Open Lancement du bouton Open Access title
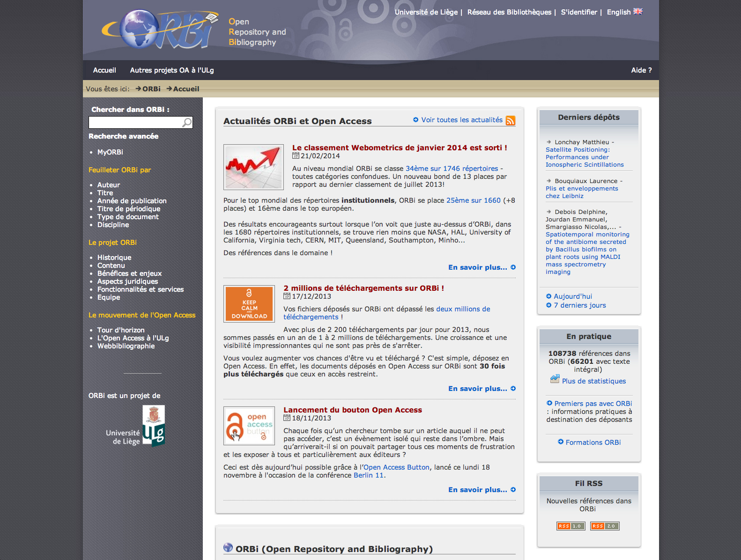Screen dimensions: 741x560 353,410
